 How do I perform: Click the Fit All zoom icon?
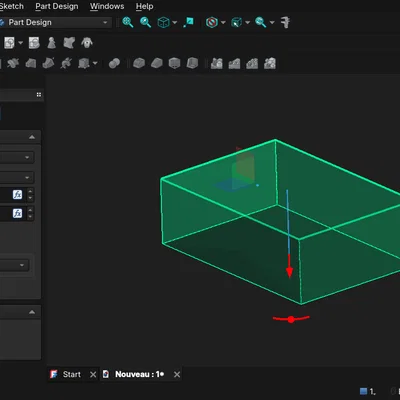[128, 22]
